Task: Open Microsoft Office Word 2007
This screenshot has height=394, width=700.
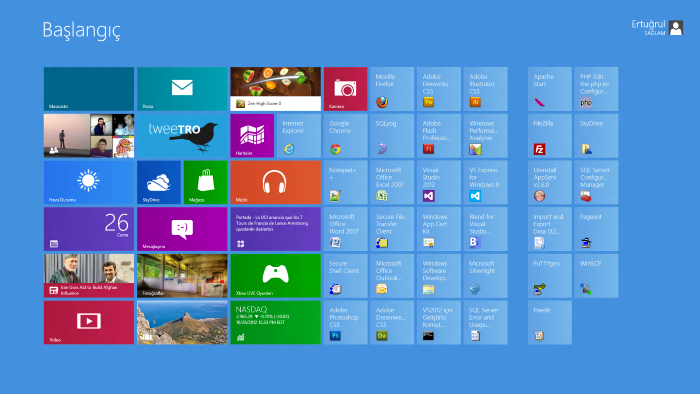Action: pos(346,229)
